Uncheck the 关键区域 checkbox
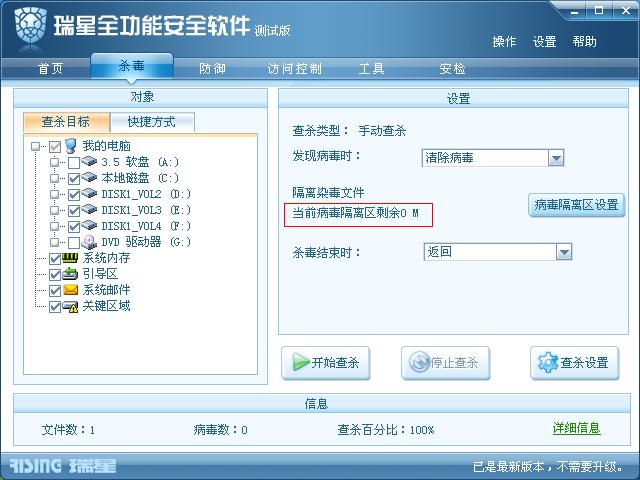This screenshot has height=480, width=640. click(55, 307)
